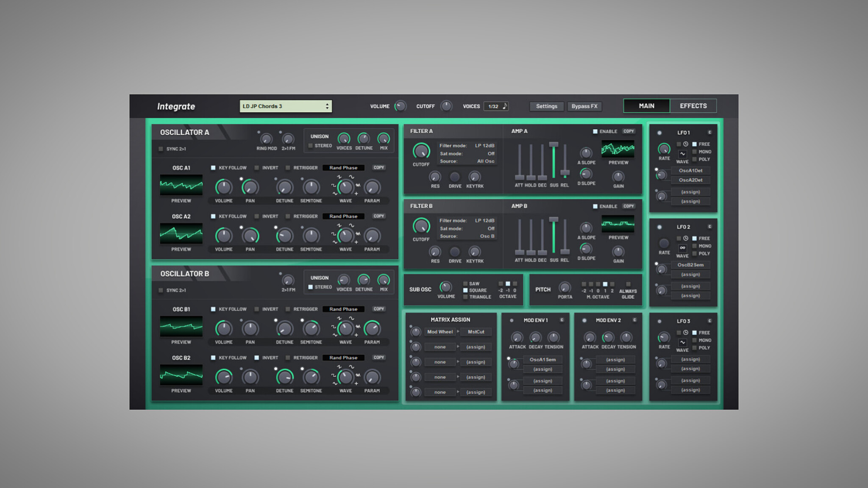Click the Oscillator A Ring Mod knob
Screen dimensions: 868x488
coord(266,139)
